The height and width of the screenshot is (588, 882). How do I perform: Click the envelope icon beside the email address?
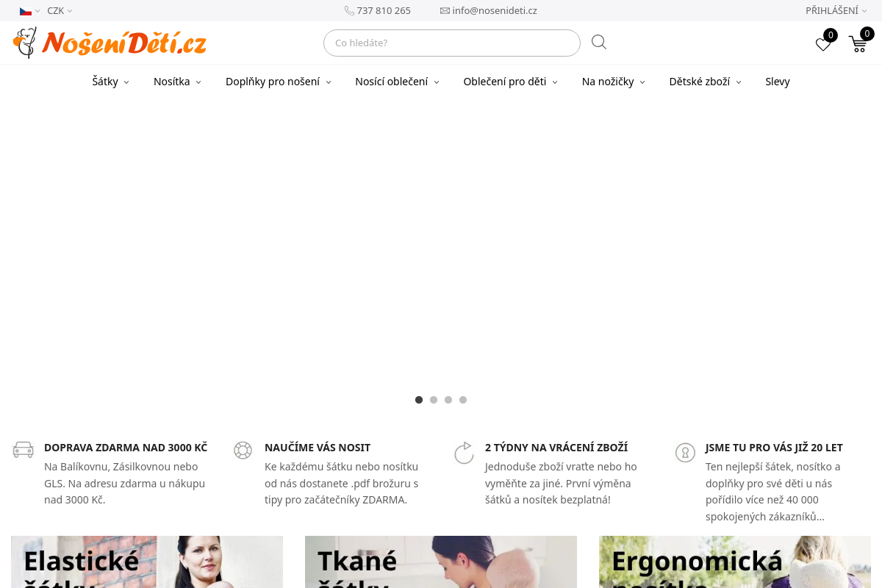pos(445,11)
